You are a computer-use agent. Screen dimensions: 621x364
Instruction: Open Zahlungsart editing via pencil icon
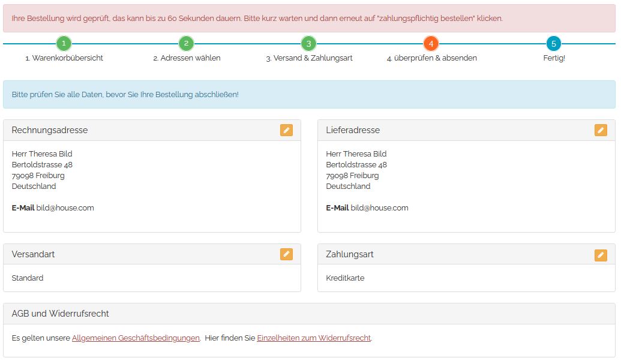[x=601, y=255]
